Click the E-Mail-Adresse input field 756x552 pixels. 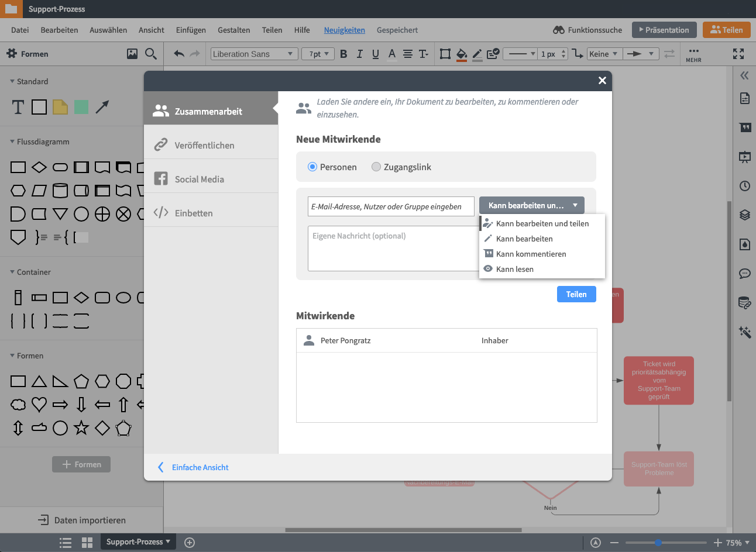pyautogui.click(x=391, y=206)
